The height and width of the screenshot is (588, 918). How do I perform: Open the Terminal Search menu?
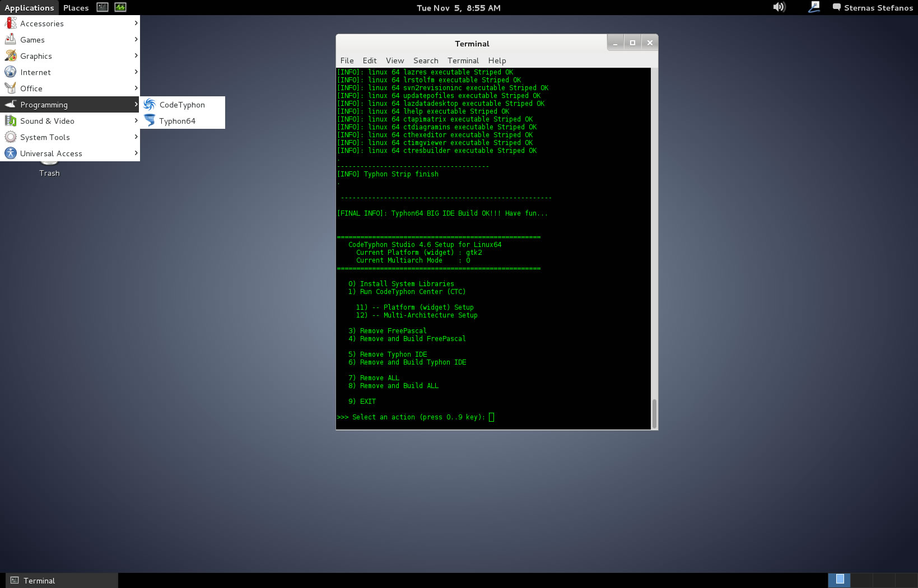point(426,60)
